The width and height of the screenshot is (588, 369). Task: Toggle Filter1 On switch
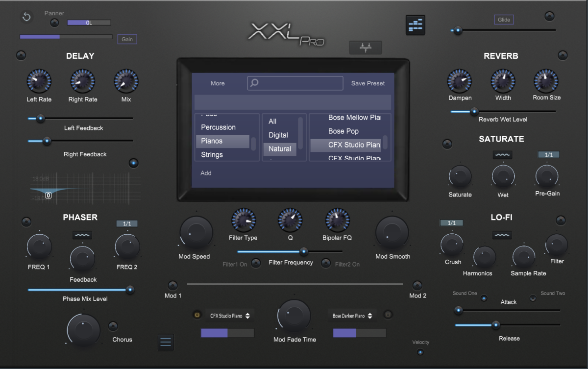click(256, 264)
